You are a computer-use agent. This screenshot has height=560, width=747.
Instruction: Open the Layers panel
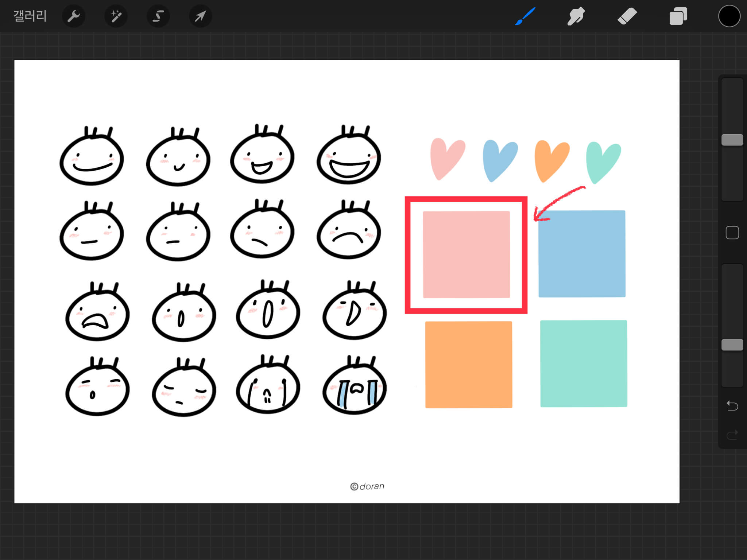(678, 16)
